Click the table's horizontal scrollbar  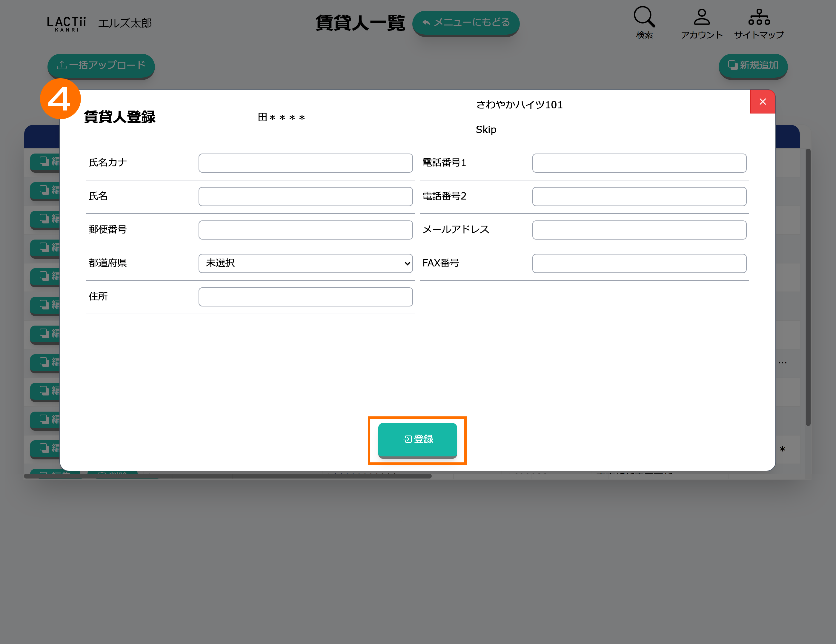228,476
